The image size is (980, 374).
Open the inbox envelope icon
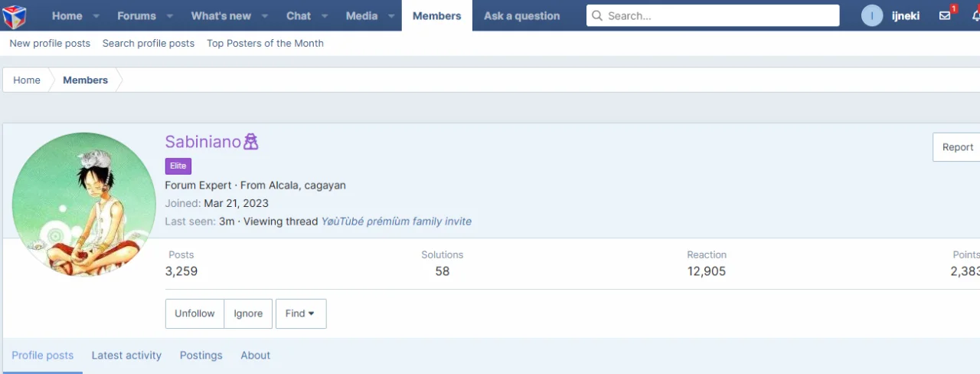(945, 15)
